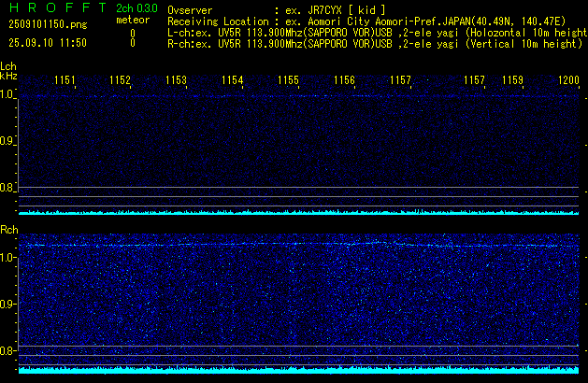Click the 1156 time marker
Viewport: 588px width, 383px height.
[x=344, y=80]
